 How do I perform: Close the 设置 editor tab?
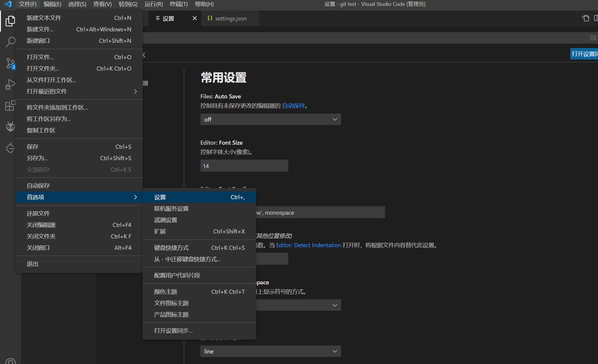pyautogui.click(x=195, y=18)
